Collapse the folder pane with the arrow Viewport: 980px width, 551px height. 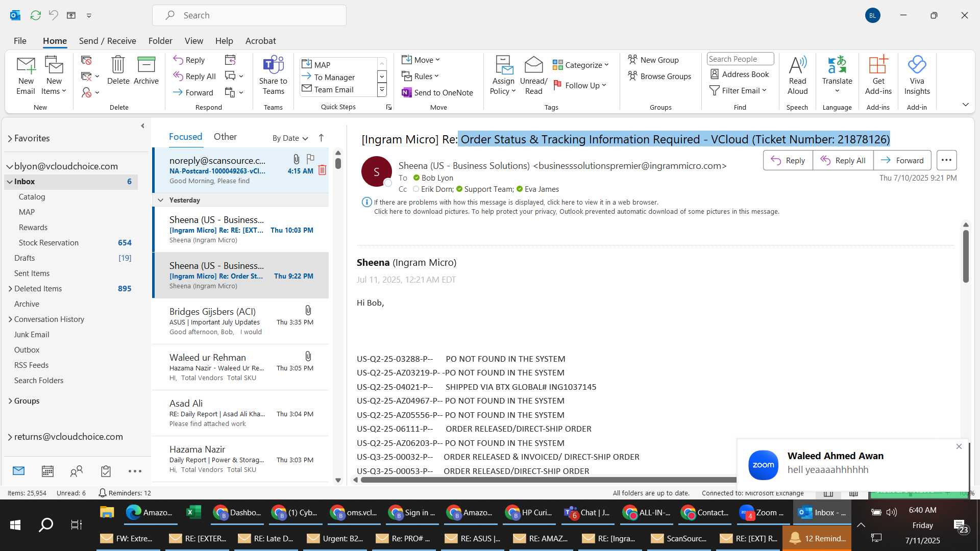coord(142,126)
